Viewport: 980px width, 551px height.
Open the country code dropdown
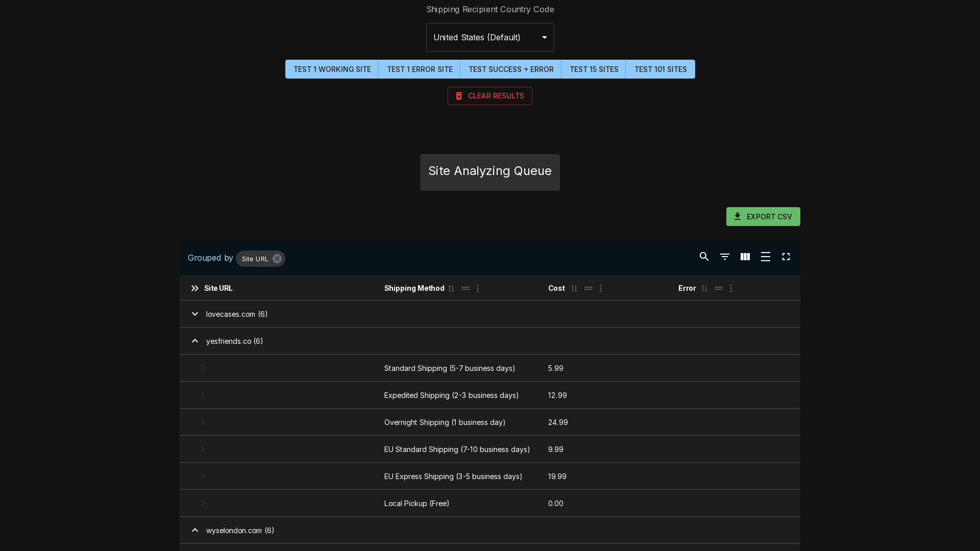click(489, 37)
